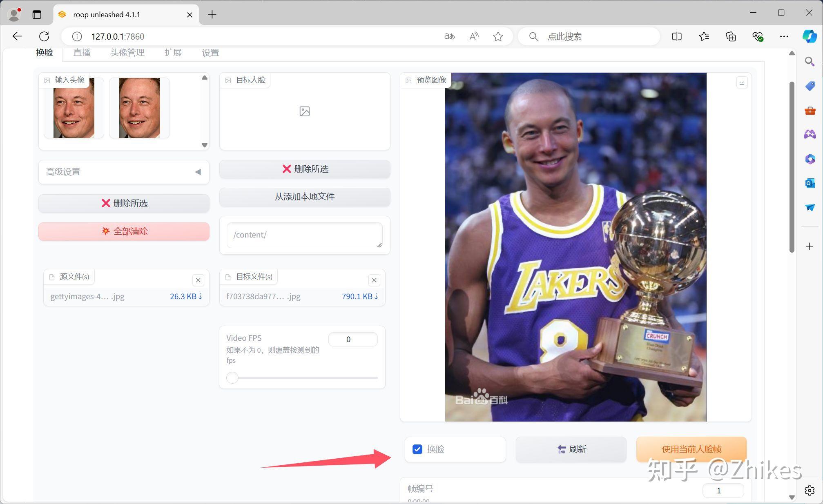Switch to the 直播 tab
823x504 pixels.
pyautogui.click(x=82, y=53)
